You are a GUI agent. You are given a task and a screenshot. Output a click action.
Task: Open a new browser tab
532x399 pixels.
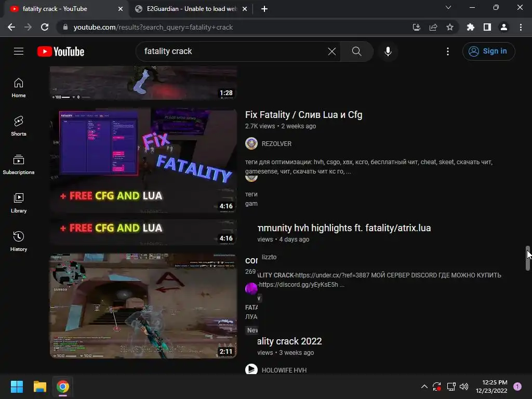[x=264, y=9]
